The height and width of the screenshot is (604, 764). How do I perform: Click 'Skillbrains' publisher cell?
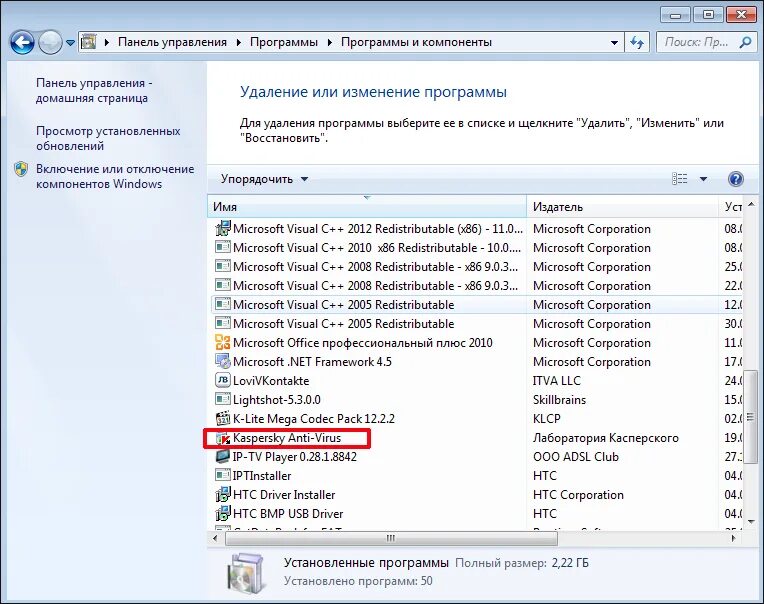559,400
